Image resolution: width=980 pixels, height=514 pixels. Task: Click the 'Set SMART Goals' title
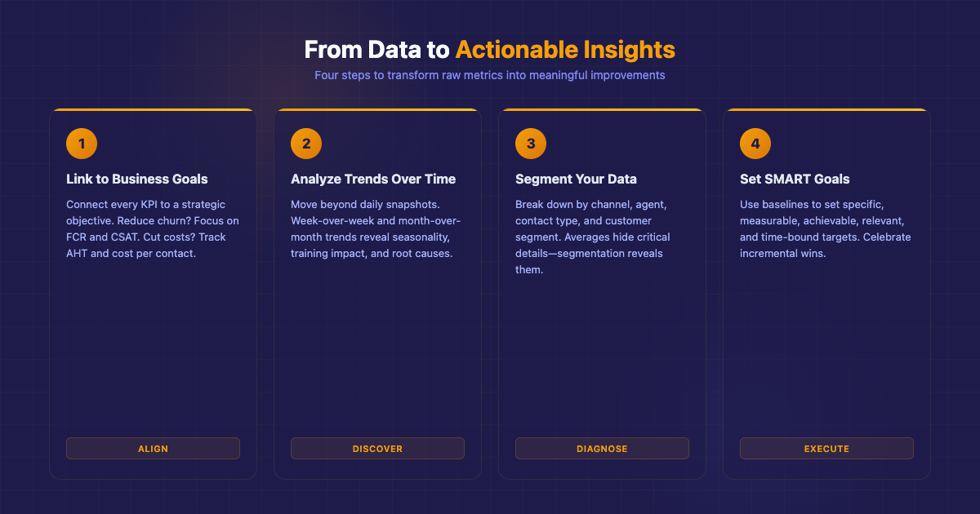tap(795, 179)
